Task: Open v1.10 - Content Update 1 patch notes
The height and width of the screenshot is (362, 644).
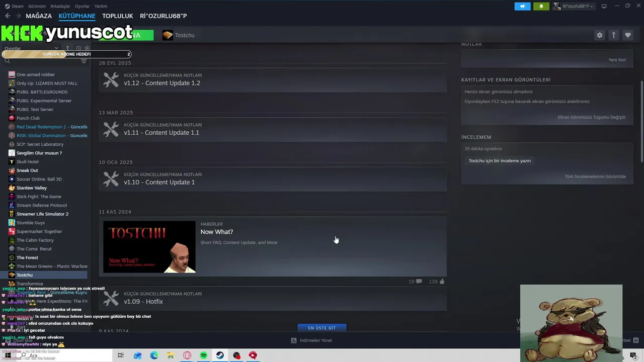Action: tap(273, 179)
